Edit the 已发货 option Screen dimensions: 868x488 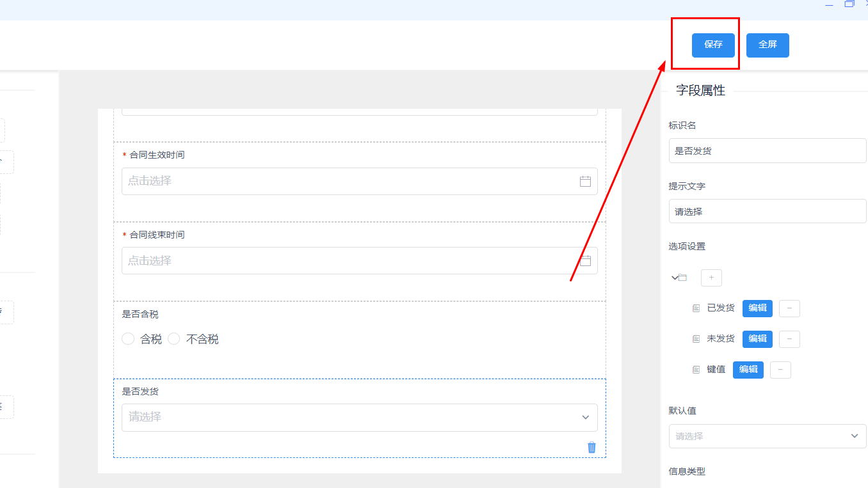(x=757, y=308)
